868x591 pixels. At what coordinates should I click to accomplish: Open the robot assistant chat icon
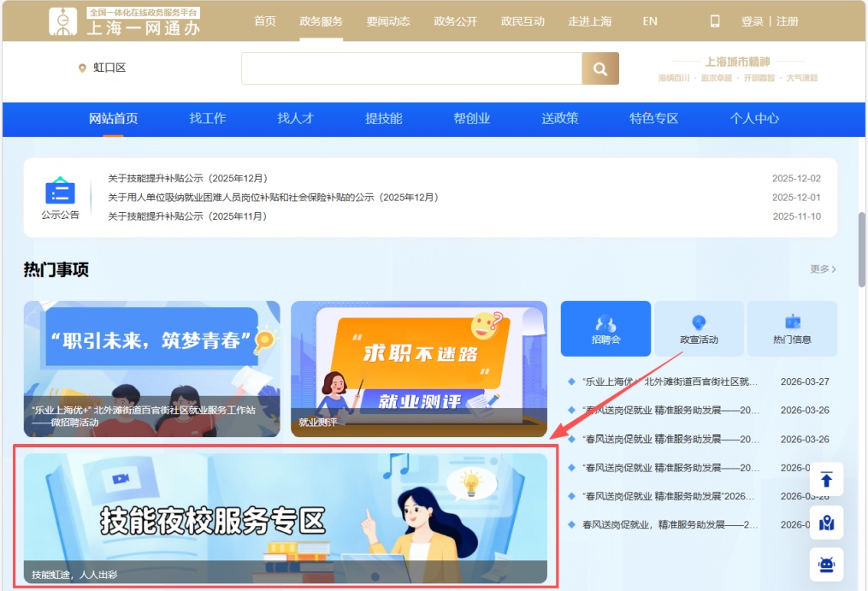(x=826, y=565)
